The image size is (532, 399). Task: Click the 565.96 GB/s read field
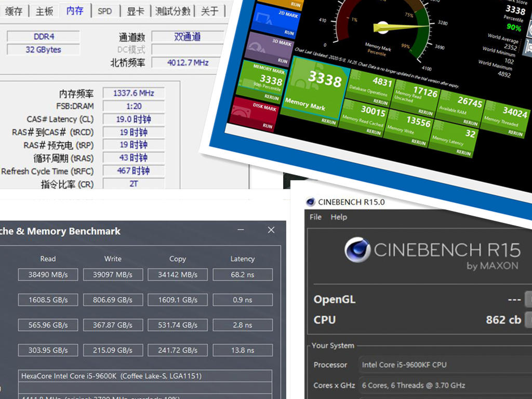point(48,325)
